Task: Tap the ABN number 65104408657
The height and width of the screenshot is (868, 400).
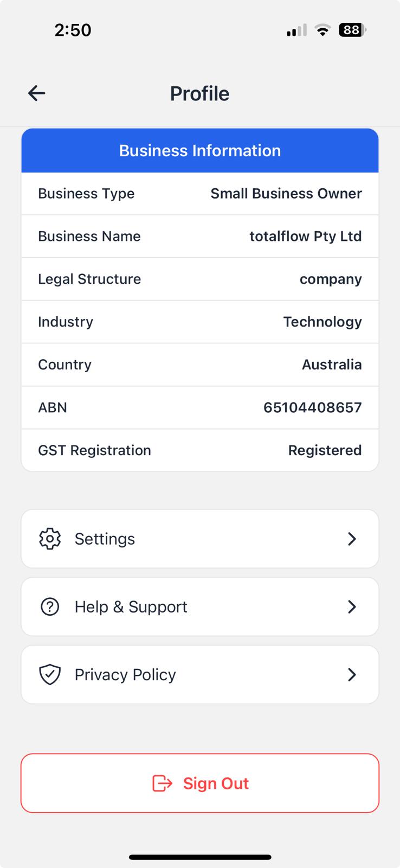Action: [x=312, y=407]
